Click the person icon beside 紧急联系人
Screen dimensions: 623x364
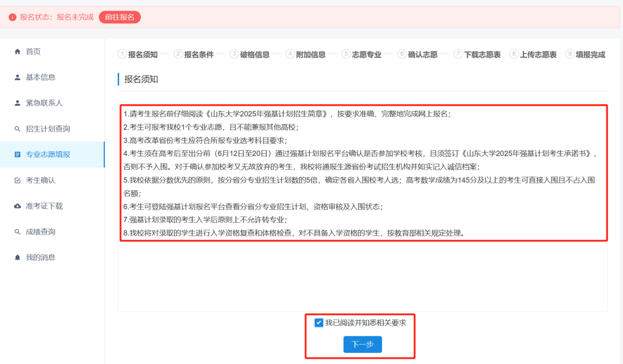point(18,103)
